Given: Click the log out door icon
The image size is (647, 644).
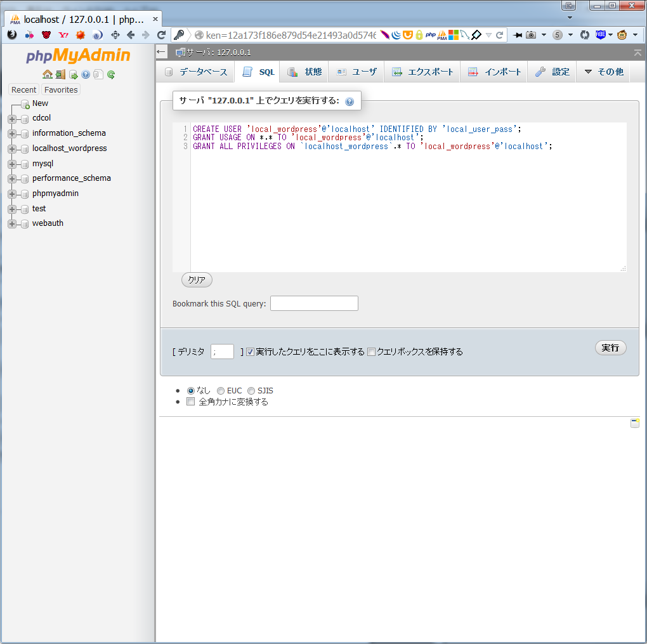Looking at the screenshot, I should (x=60, y=74).
